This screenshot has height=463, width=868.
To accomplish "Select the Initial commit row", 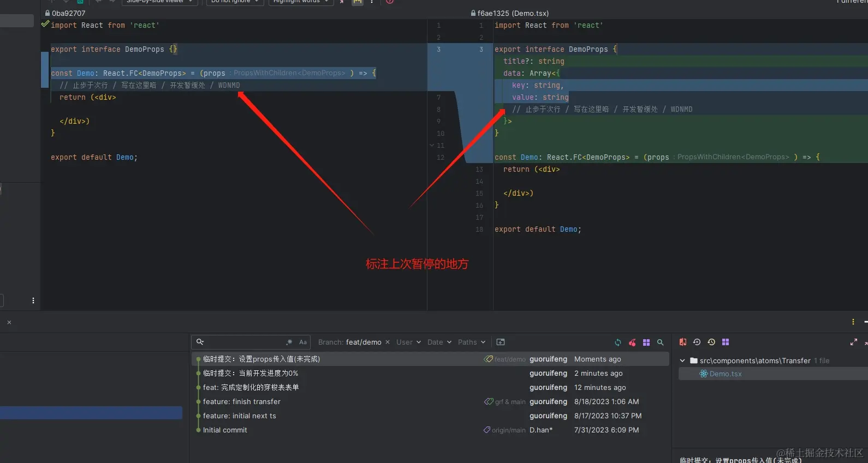I will [x=430, y=430].
